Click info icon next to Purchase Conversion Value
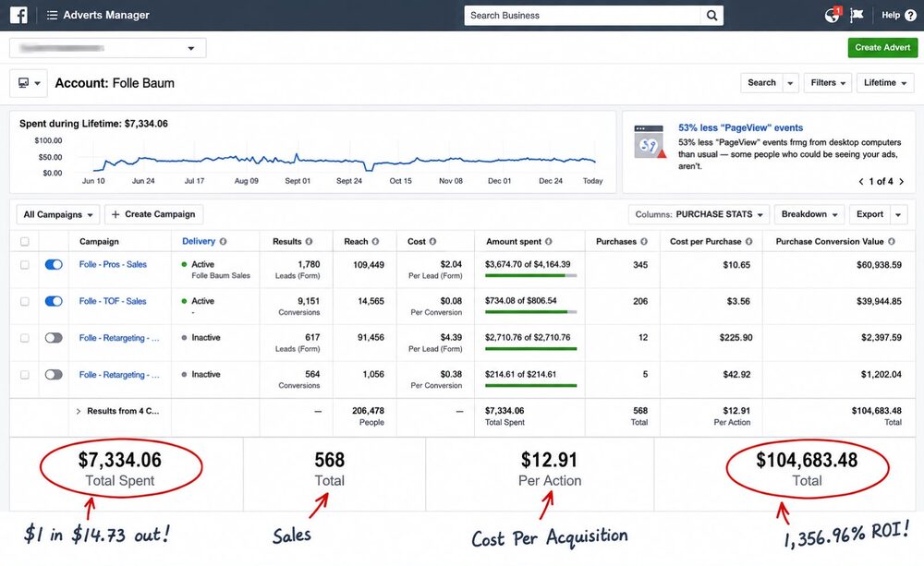The height and width of the screenshot is (566, 924). click(x=892, y=242)
